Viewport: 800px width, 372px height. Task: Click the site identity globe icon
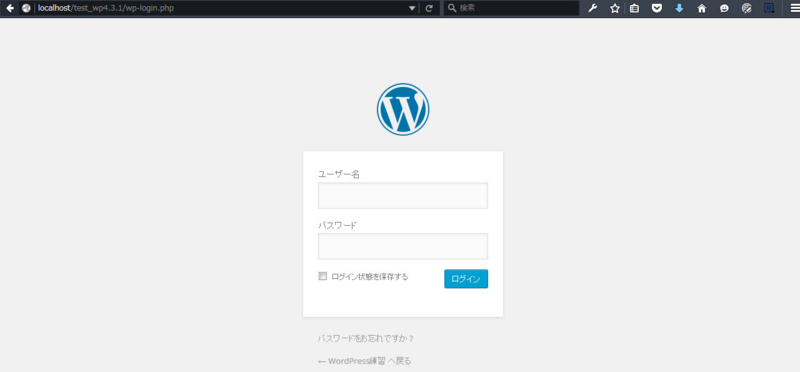point(26,8)
